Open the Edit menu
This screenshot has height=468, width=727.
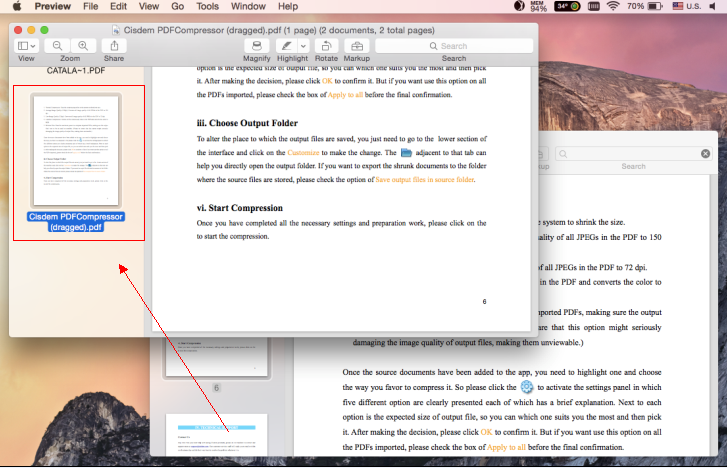click(118, 6)
